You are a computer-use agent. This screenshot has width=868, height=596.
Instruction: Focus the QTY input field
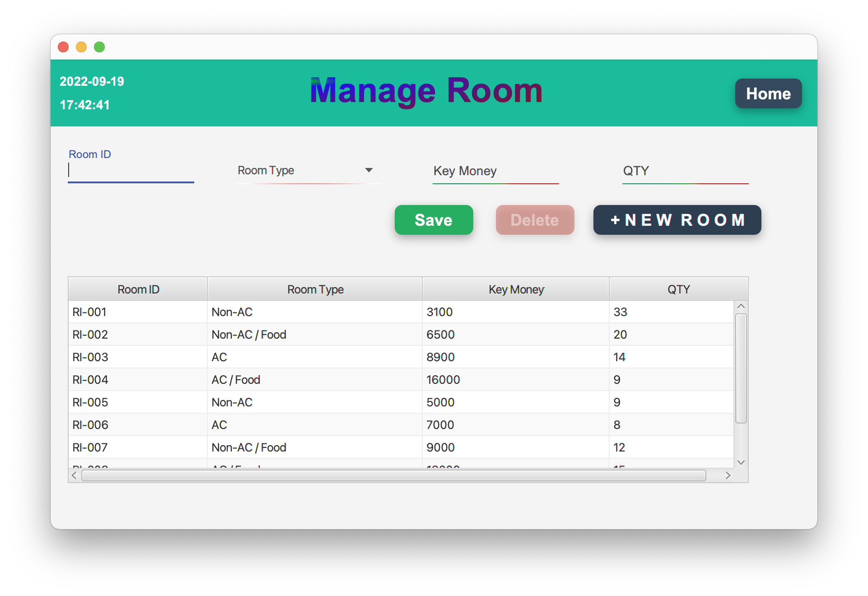point(685,172)
